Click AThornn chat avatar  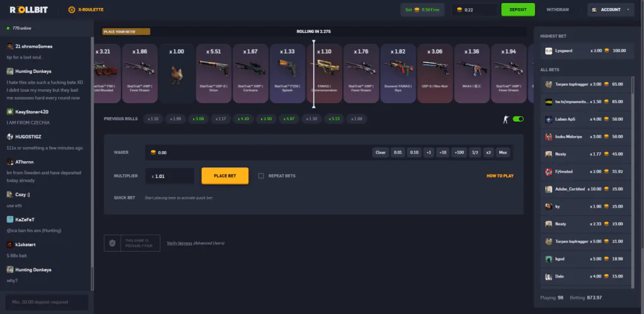(10, 162)
